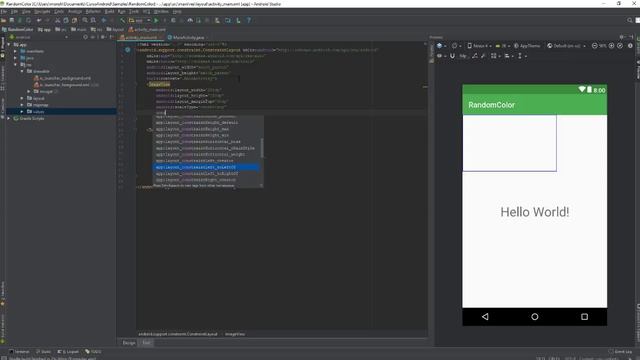The height and width of the screenshot is (360, 640).
Task: Open the Event Log button
Action: pyautogui.click(x=620, y=351)
